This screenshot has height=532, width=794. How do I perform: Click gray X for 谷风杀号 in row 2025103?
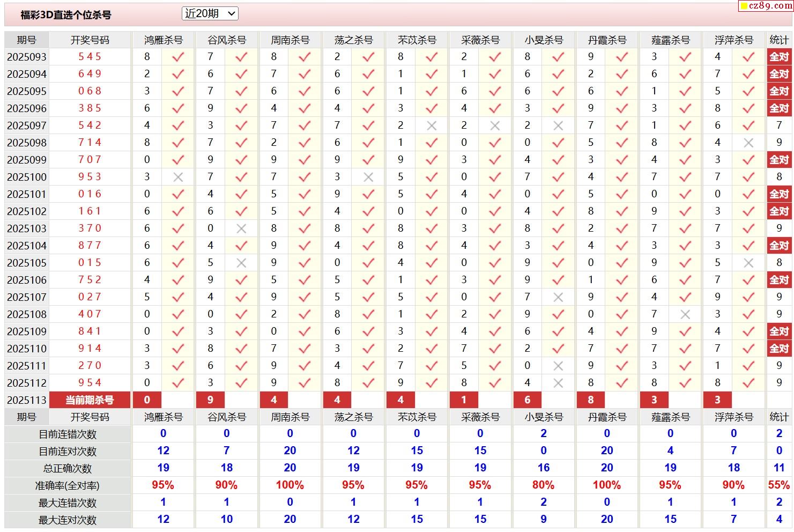(x=241, y=228)
